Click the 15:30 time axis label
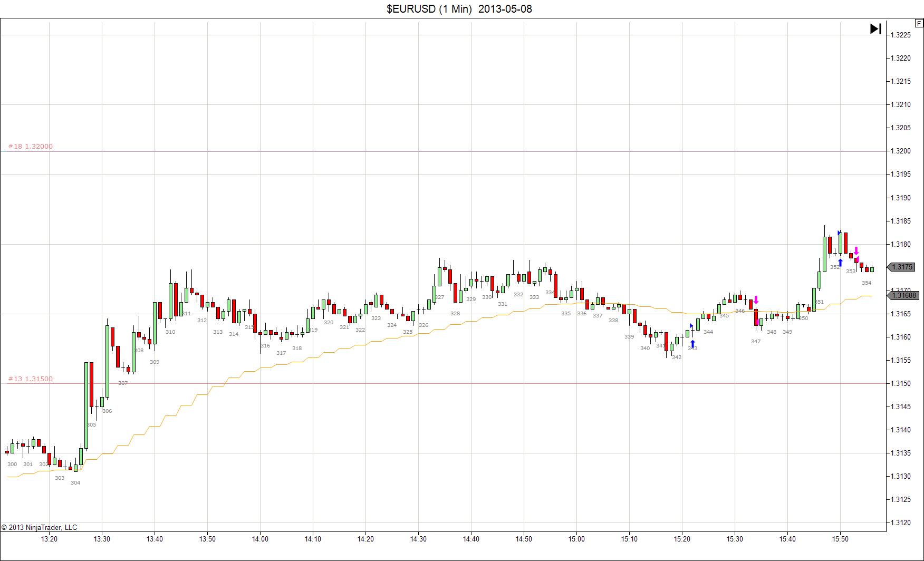The height and width of the screenshot is (561, 924). coord(735,539)
